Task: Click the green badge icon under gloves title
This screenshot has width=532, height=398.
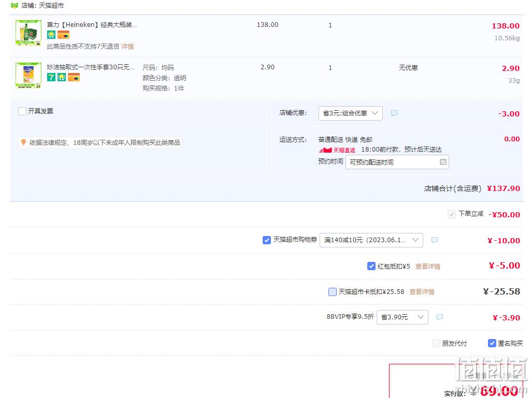Action: [62, 77]
